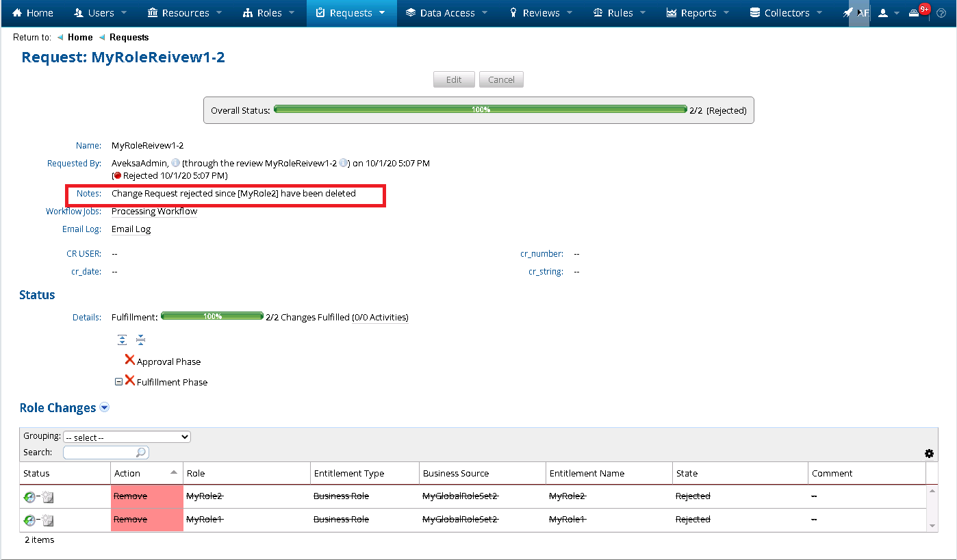Click the collapse all phases icon

140,340
